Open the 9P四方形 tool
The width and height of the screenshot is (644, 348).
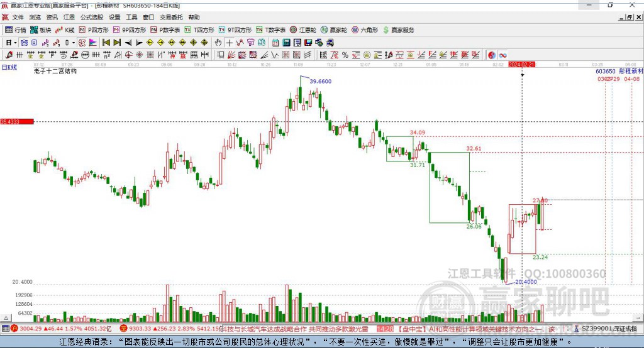pos(129,30)
